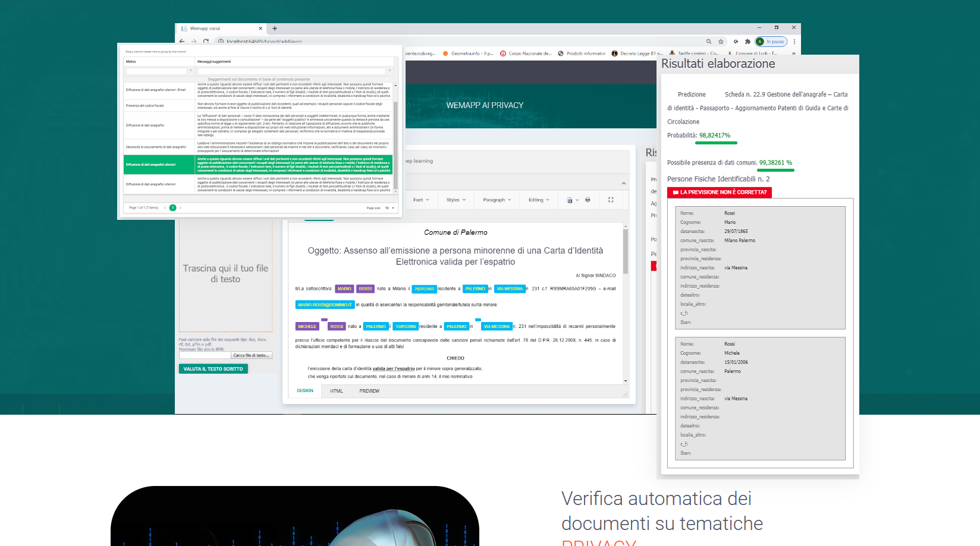Select 'Diffusione di dati anagrafici ulteriori - Email' row
980x546 pixels.
[x=258, y=90]
